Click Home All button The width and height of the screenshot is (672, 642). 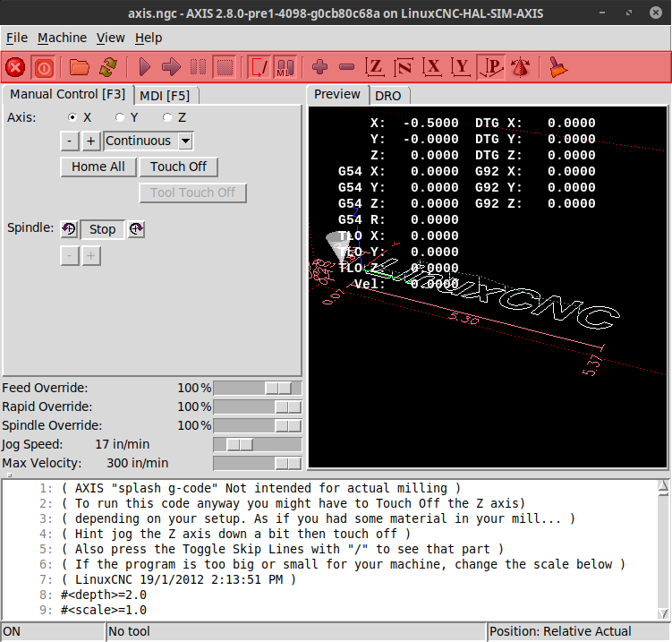pos(98,167)
